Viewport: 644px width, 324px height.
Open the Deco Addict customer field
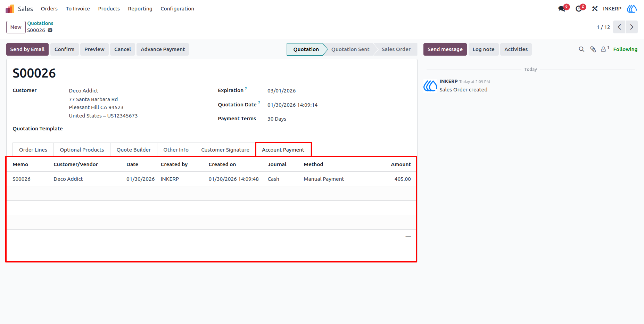[84, 91]
